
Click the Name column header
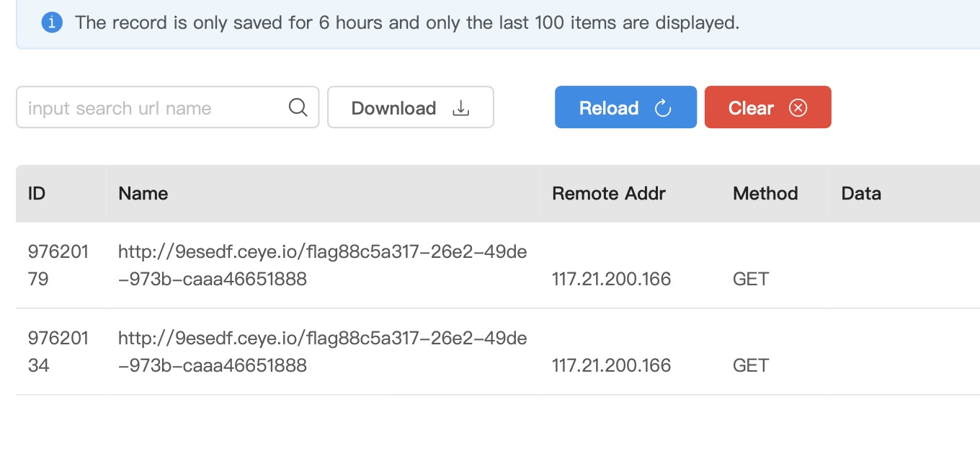pos(143,193)
